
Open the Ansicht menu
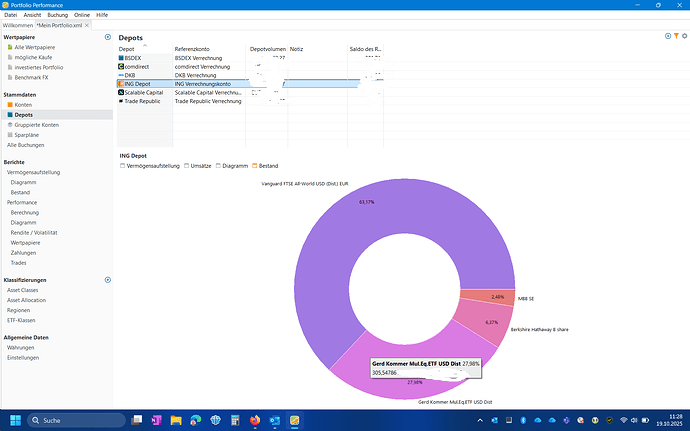point(32,15)
